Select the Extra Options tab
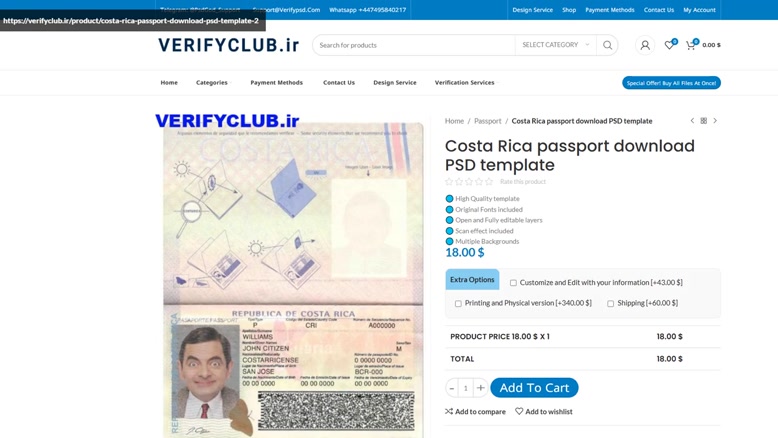This screenshot has height=438, width=778. pos(472,279)
